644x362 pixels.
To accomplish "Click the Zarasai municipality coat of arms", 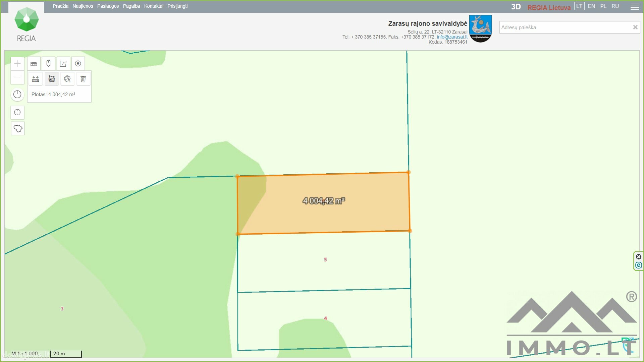I will 480,28.
